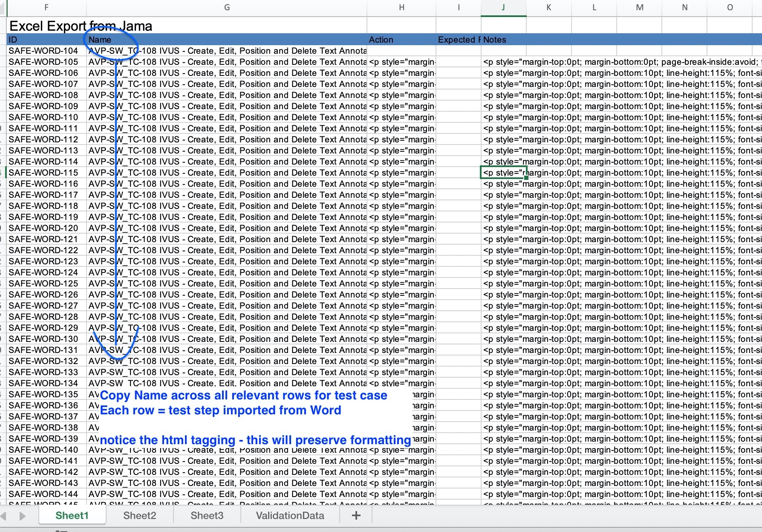Select cell containing SAFE-WORD-104

click(46, 51)
